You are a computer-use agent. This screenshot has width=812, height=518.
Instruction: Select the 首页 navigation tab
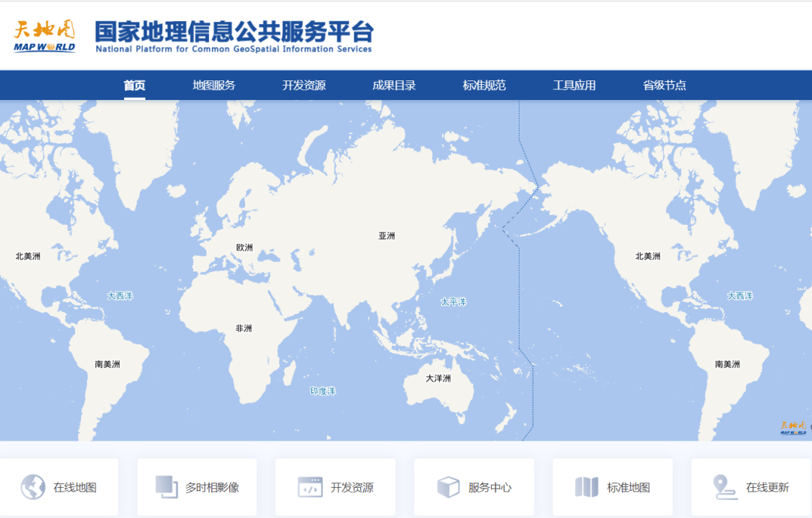134,85
